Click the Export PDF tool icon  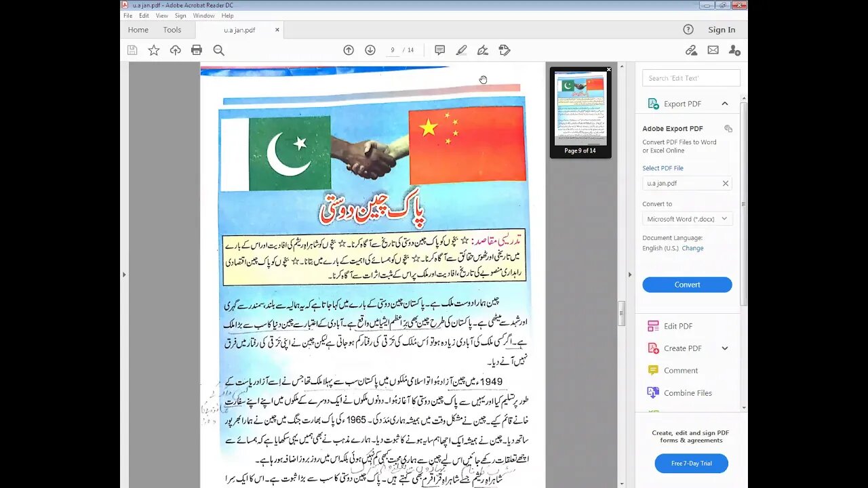(653, 104)
